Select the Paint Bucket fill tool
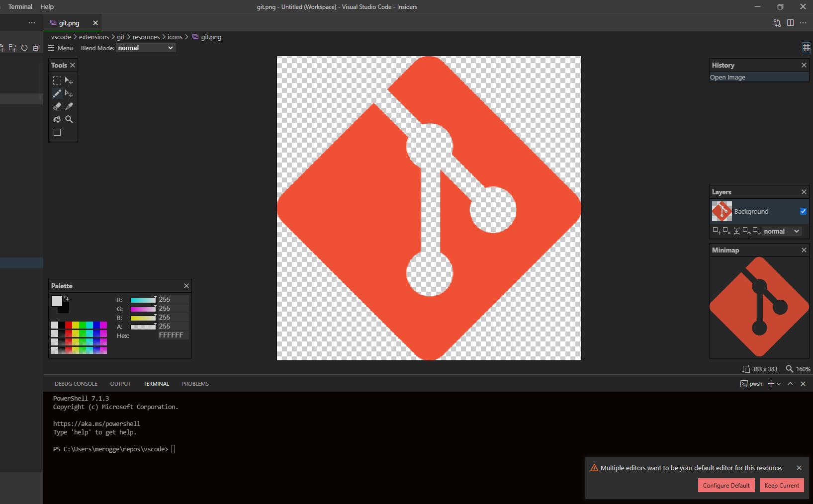The width and height of the screenshot is (813, 504). point(57,119)
